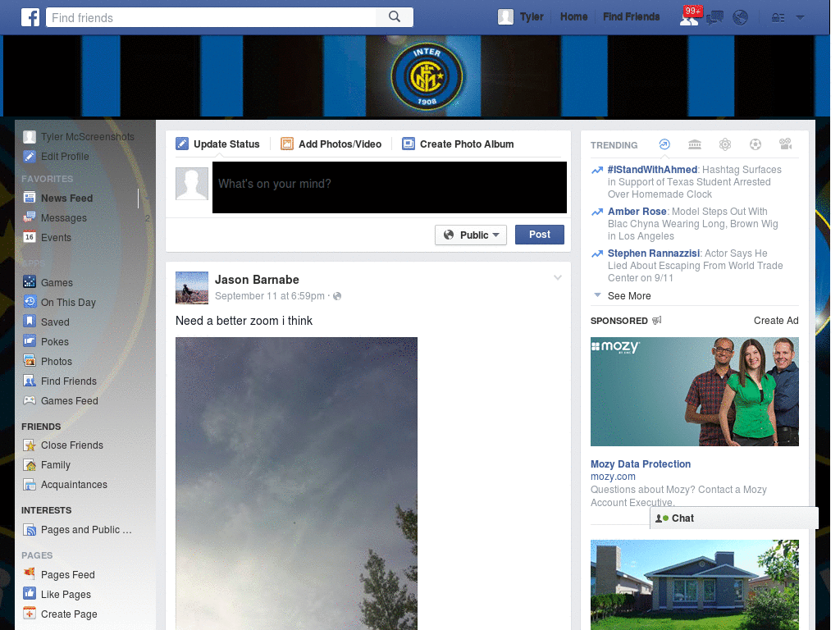Open friend requests with the 99+ badge
This screenshot has width=840, height=630.
pos(689,16)
